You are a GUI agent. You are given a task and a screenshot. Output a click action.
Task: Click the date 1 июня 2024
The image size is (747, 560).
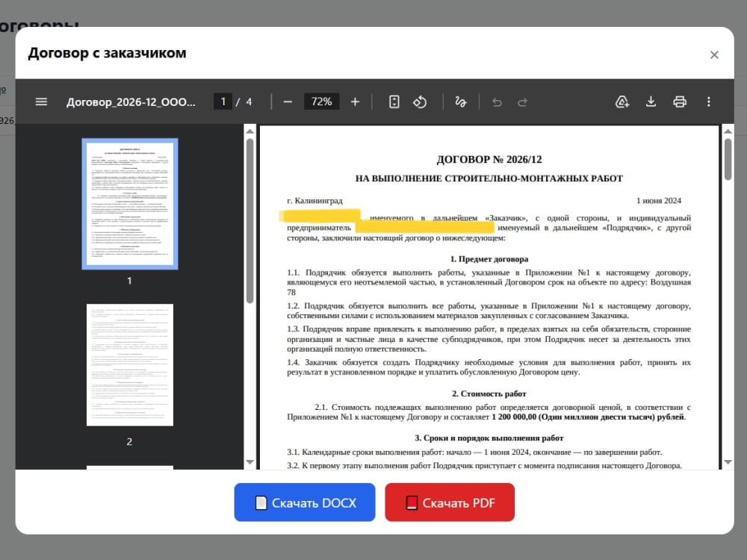pos(659,200)
